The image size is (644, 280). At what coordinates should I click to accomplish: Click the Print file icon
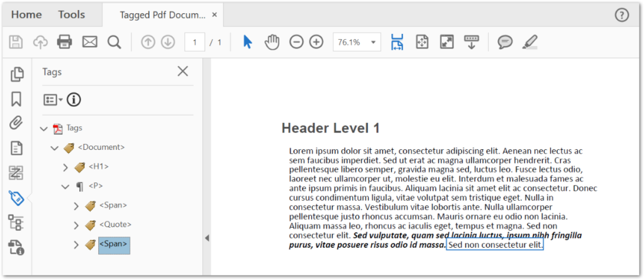tap(65, 42)
